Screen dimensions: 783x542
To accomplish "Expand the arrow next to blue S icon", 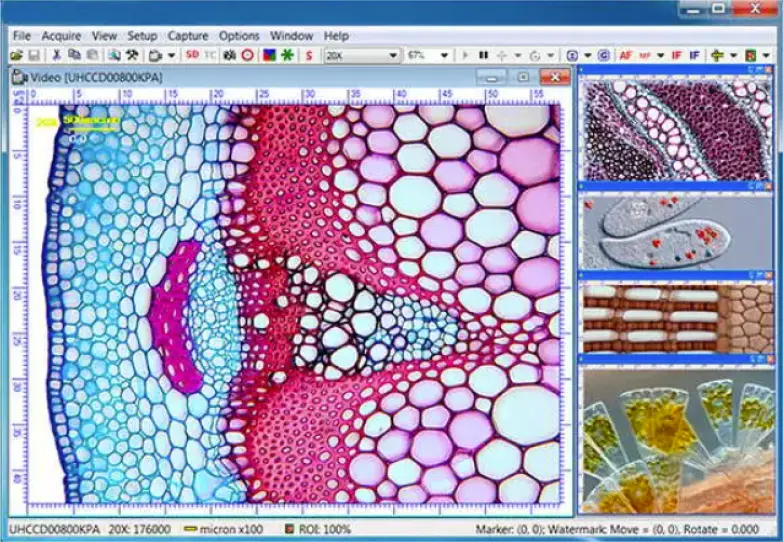I will click(x=588, y=55).
